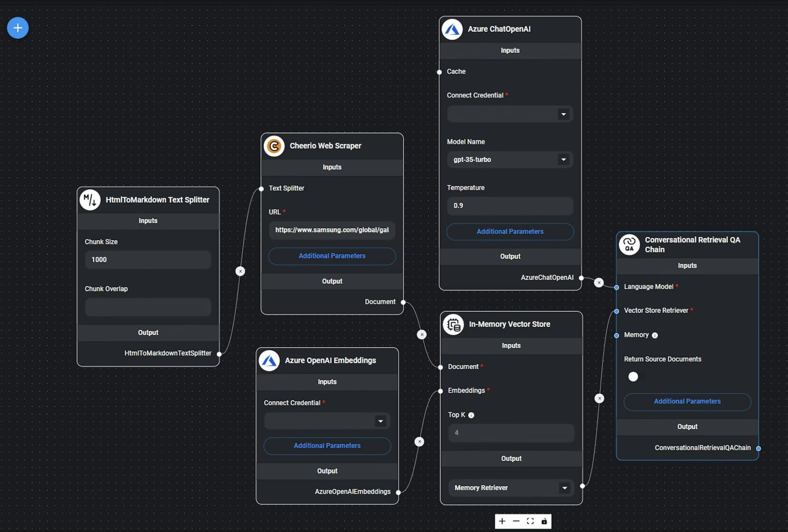Click the Memory input connection handle
Screen dimensions: 788x532
tap(617, 335)
